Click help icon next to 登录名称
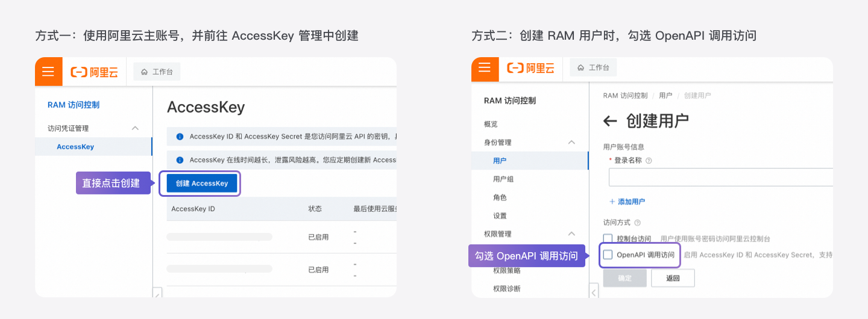The image size is (868, 319). (x=649, y=161)
